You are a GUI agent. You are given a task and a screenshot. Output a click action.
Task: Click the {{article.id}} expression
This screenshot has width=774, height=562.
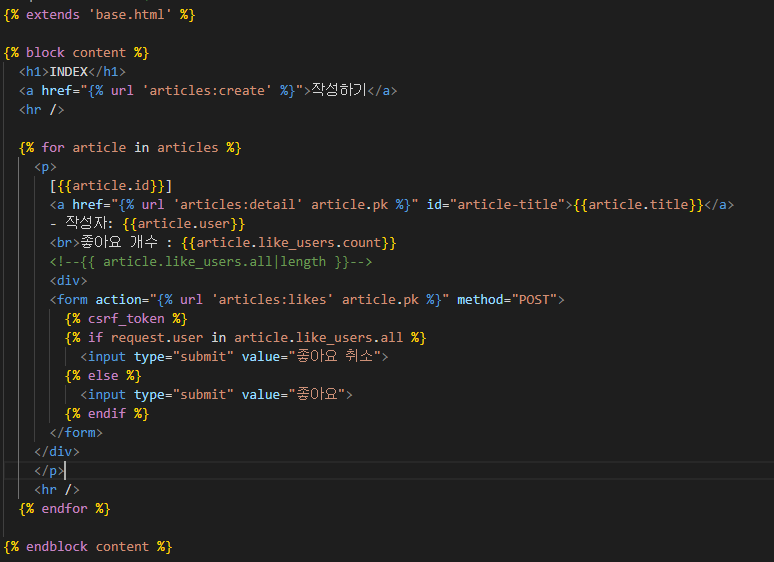click(x=111, y=186)
